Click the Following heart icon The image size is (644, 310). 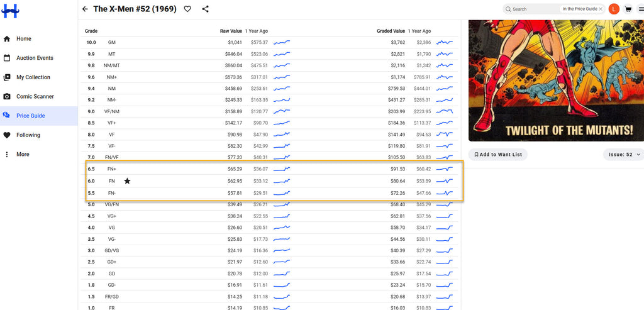coord(6,135)
